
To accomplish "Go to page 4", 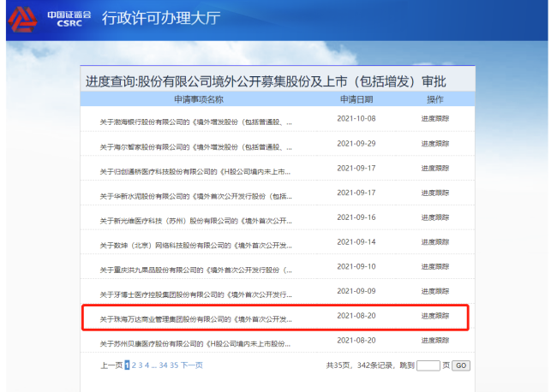I will [x=147, y=365].
